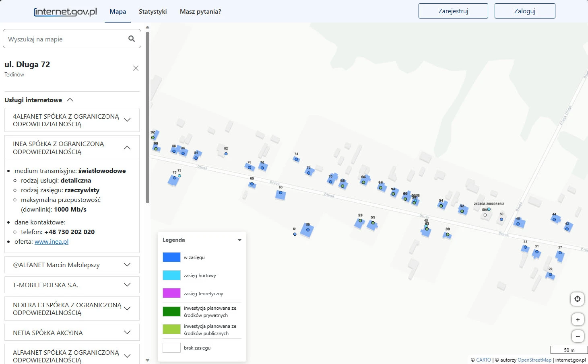Open the www.inea.pl offer link
588x364 pixels.
[x=52, y=242]
